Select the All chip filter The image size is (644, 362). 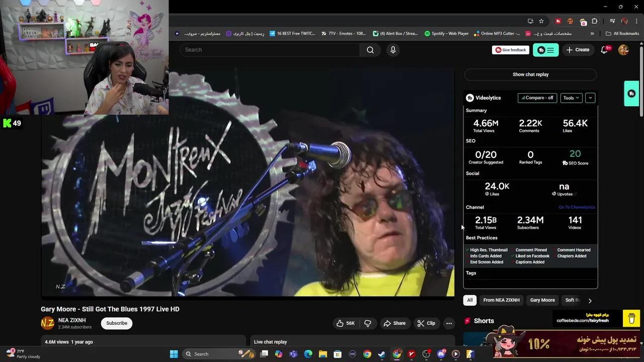[470, 300]
